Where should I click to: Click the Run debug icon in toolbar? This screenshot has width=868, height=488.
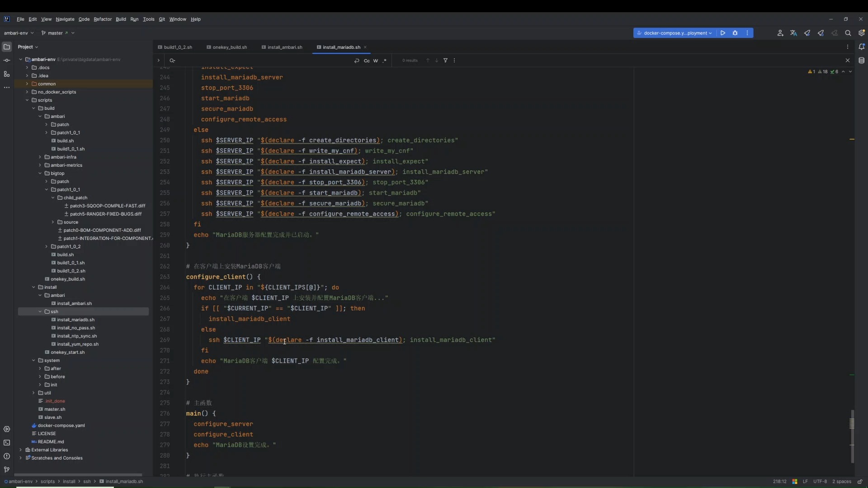(735, 33)
